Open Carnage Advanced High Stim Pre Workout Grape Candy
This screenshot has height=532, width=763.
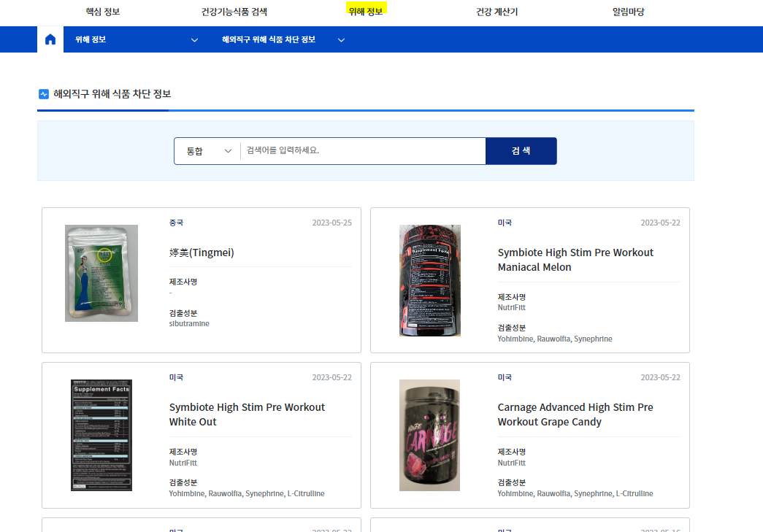click(575, 415)
